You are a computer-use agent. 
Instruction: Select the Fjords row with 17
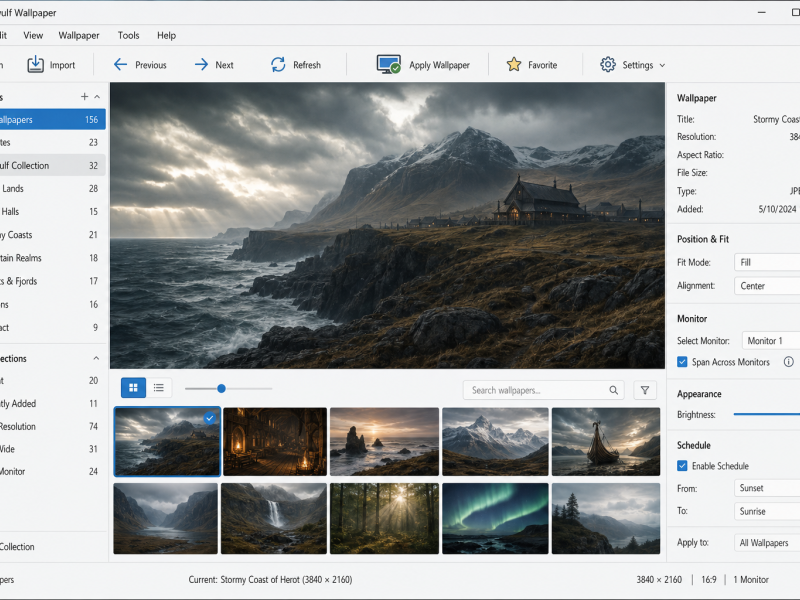pyautogui.click(x=52, y=281)
